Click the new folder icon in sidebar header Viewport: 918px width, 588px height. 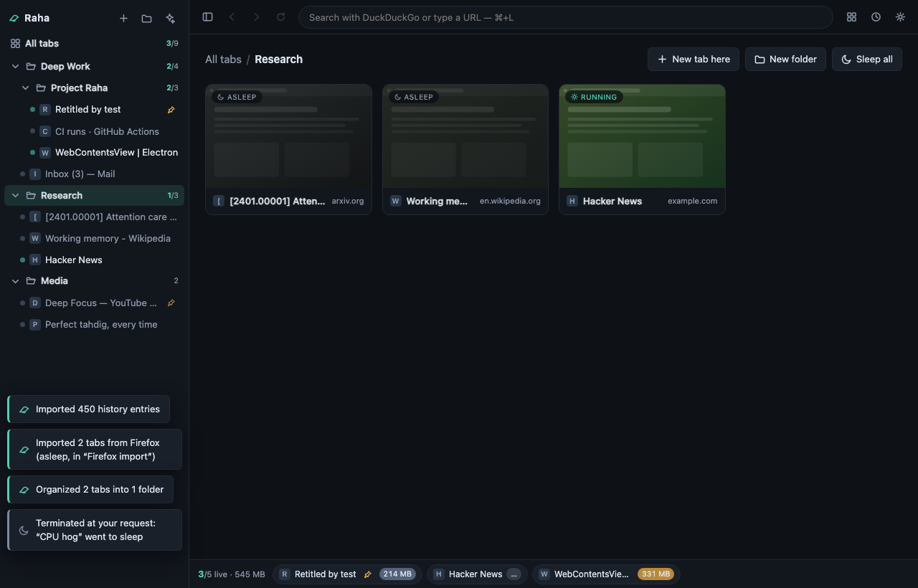pos(146,18)
